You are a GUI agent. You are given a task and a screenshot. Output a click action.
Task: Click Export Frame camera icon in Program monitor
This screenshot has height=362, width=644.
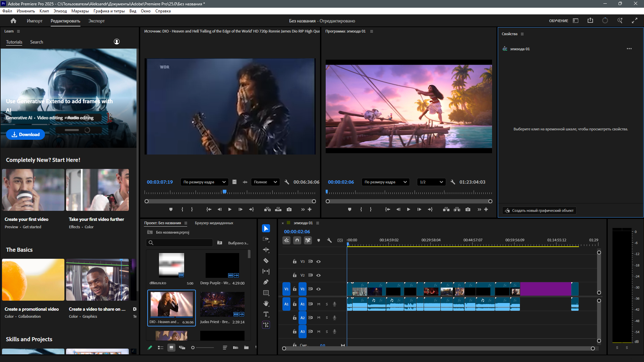468,209
